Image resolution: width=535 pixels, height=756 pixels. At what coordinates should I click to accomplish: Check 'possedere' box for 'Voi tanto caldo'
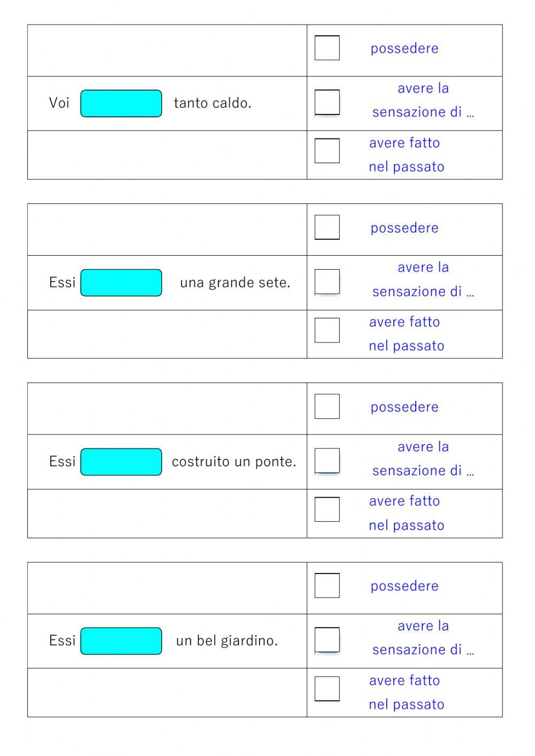coord(327,48)
